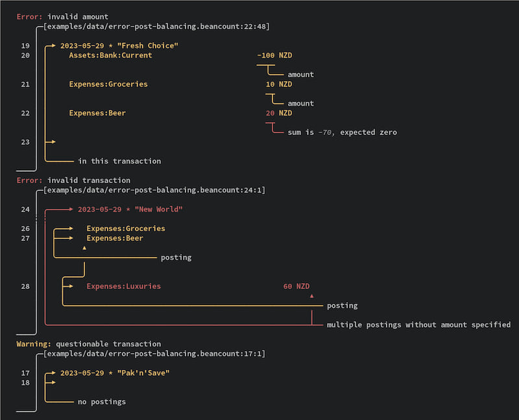Click 'sum is -70, expected zero' message

(343, 132)
